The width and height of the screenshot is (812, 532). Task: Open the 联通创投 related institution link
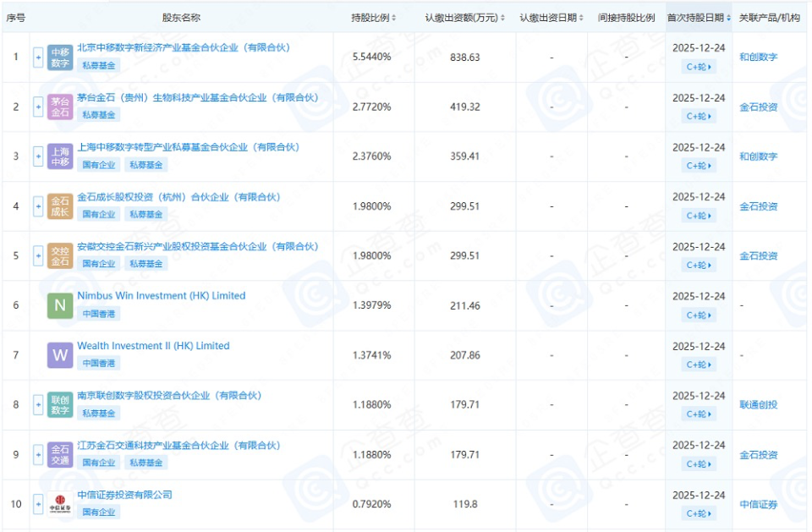click(x=760, y=404)
